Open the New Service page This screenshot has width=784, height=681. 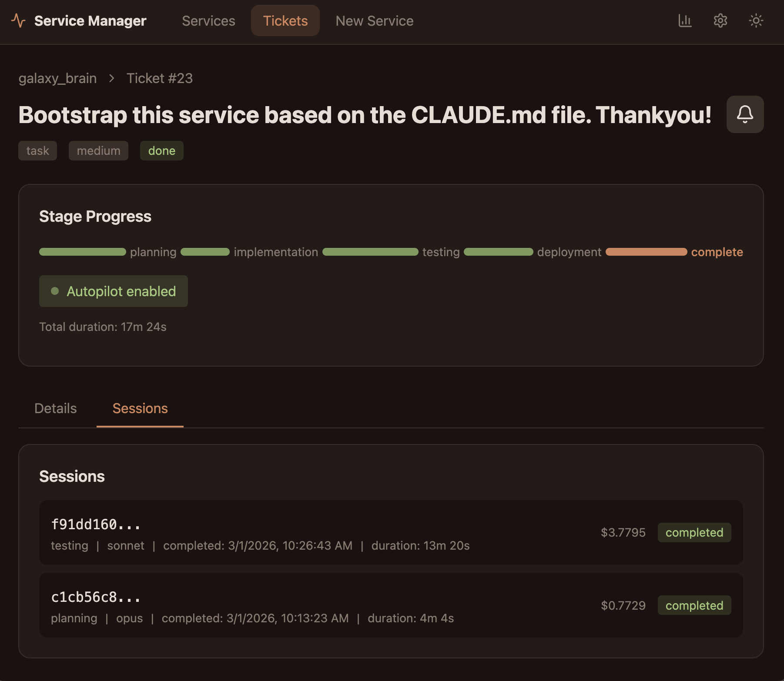pos(374,21)
